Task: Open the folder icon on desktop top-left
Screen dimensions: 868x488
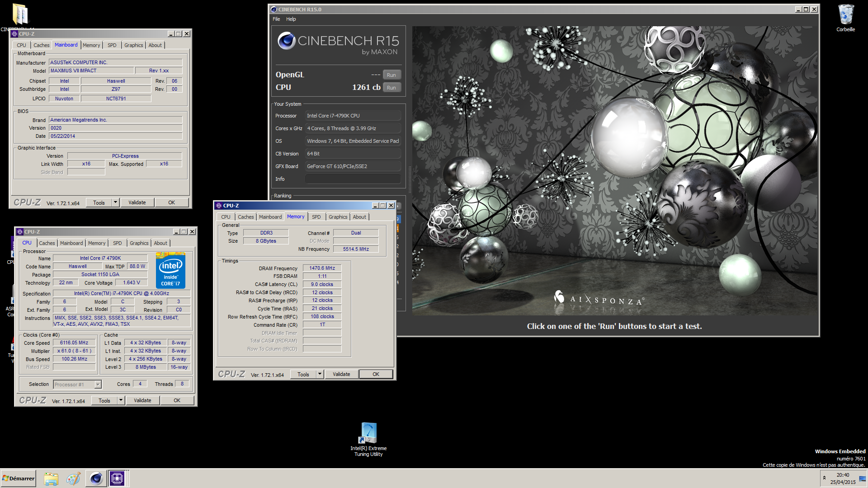Action: pos(20,14)
